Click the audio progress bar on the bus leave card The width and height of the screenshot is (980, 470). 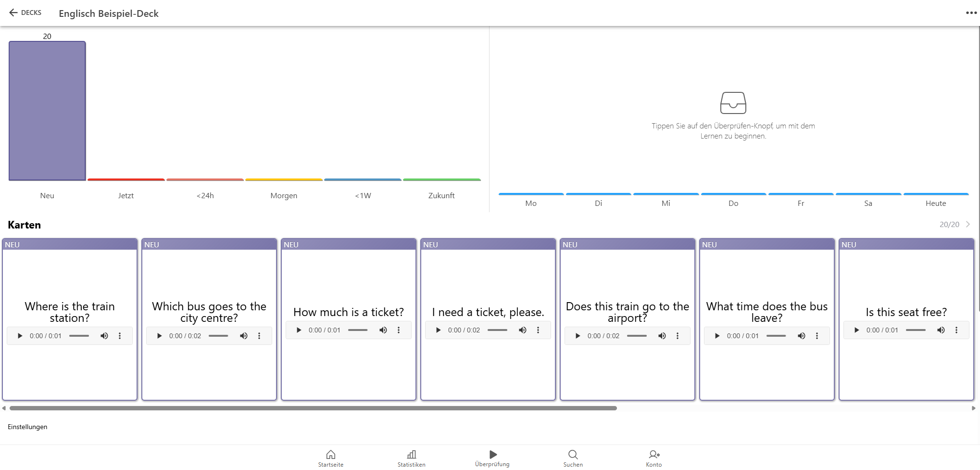776,336
